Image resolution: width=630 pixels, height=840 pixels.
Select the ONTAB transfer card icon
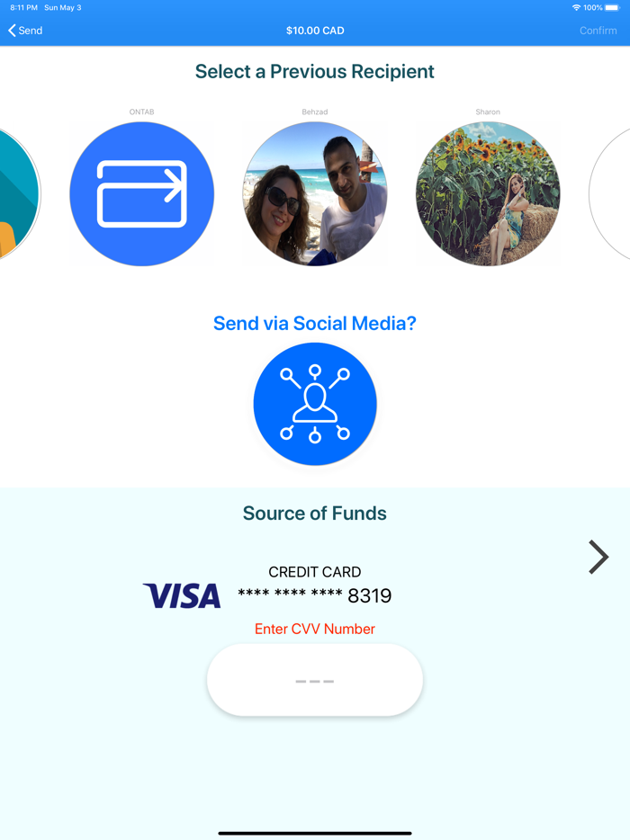click(141, 194)
